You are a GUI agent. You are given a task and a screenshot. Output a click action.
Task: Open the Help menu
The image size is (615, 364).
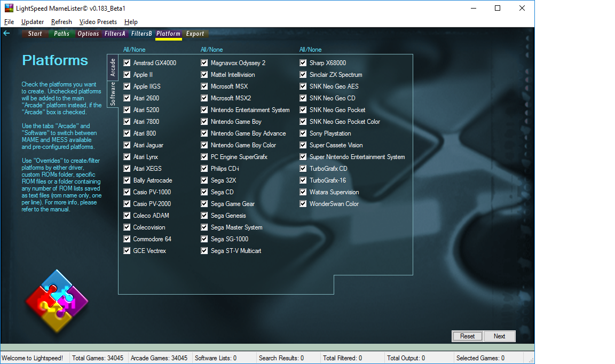(131, 22)
